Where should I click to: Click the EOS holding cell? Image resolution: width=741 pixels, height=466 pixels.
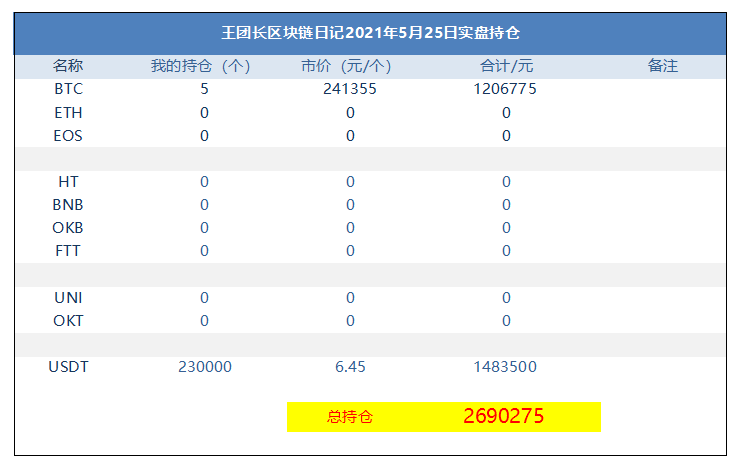(x=204, y=136)
